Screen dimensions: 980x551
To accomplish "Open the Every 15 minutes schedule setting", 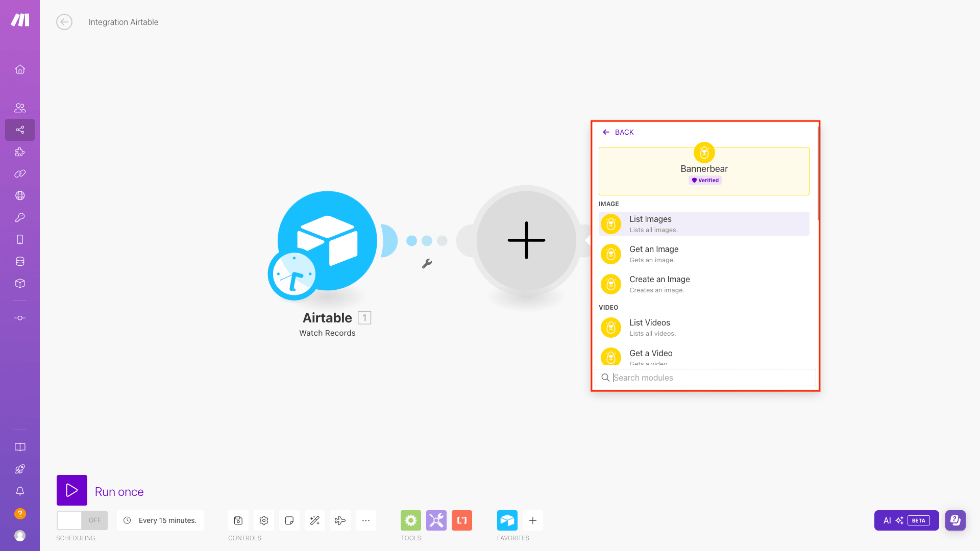I will click(x=160, y=520).
